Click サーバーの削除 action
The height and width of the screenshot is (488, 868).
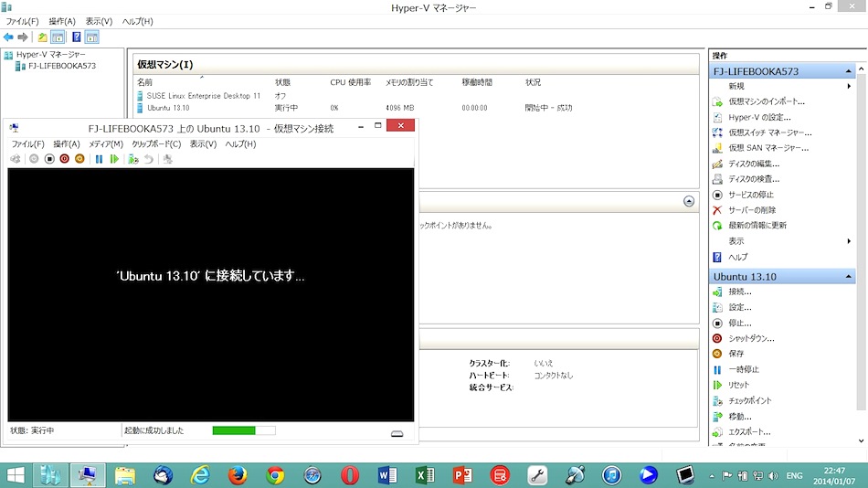click(x=752, y=210)
